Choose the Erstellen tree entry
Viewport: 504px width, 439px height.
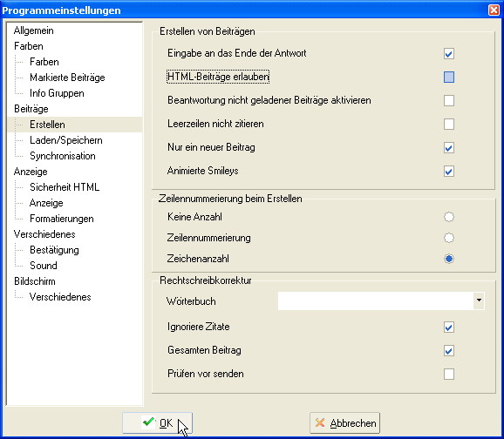pos(47,125)
